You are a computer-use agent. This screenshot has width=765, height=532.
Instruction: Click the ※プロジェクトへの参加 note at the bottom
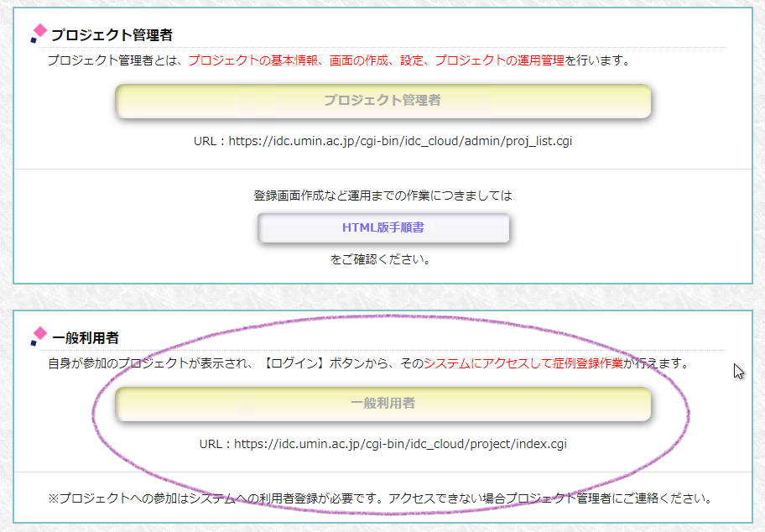coord(380,498)
